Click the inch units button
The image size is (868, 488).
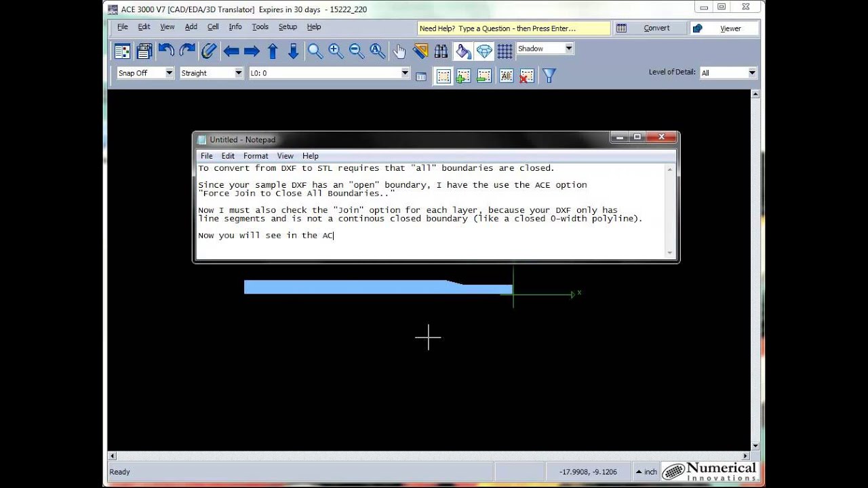(x=646, y=472)
